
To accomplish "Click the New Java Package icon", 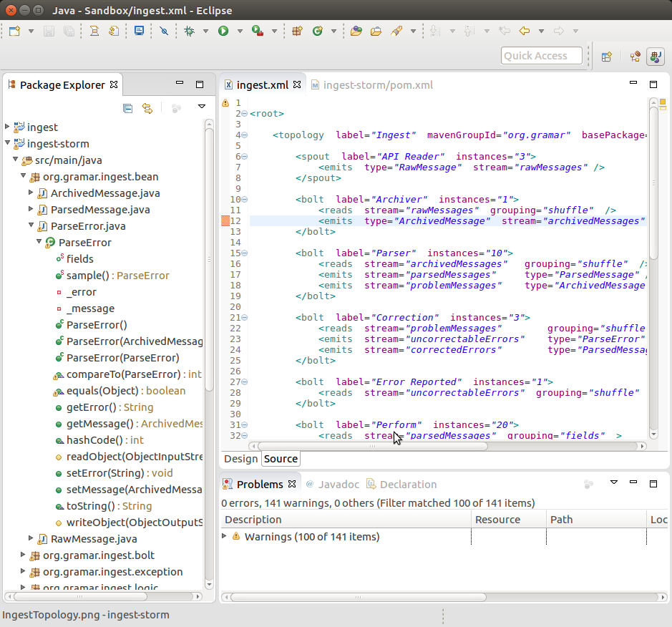I will point(298,31).
